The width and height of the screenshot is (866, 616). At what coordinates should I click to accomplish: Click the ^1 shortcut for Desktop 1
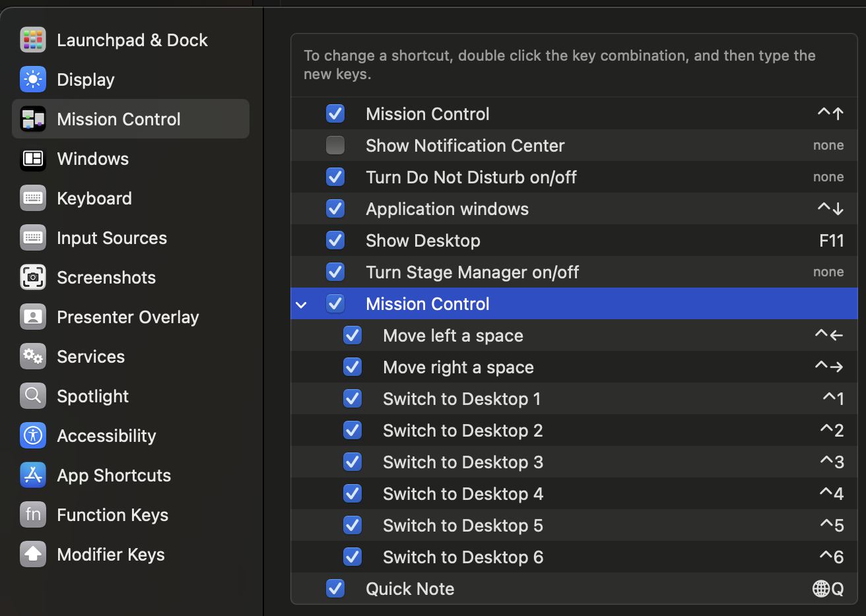coord(833,398)
